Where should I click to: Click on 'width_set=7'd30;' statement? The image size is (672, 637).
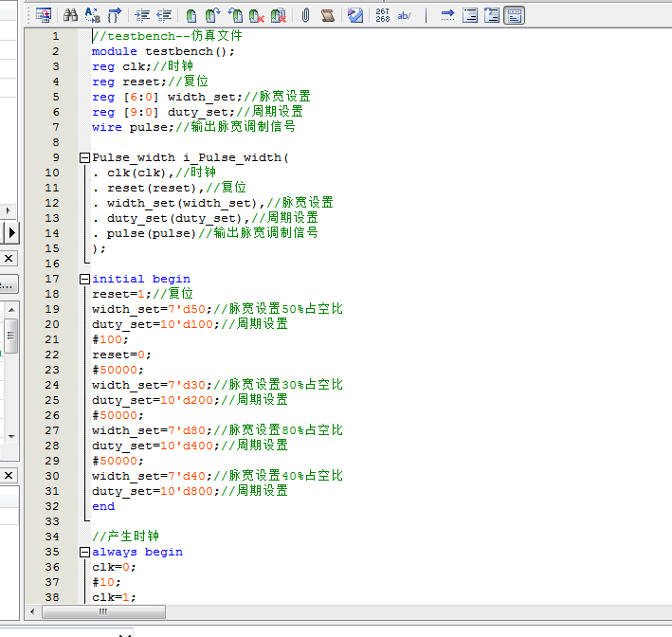(x=153, y=385)
